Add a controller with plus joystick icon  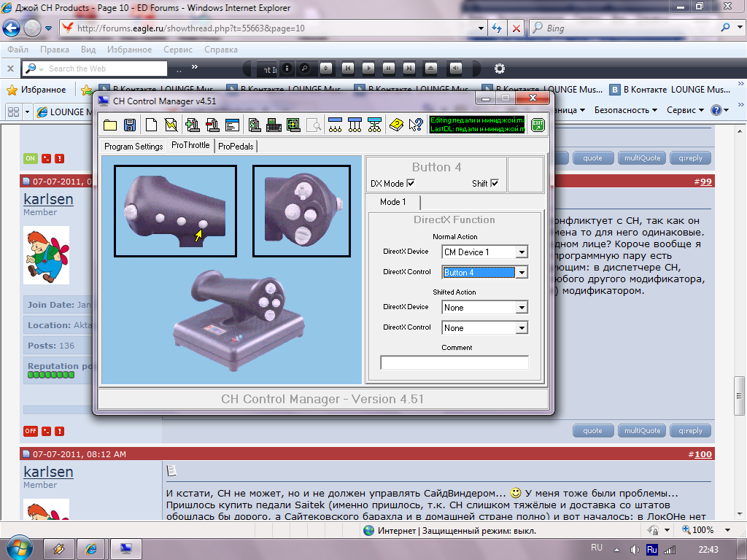193,125
